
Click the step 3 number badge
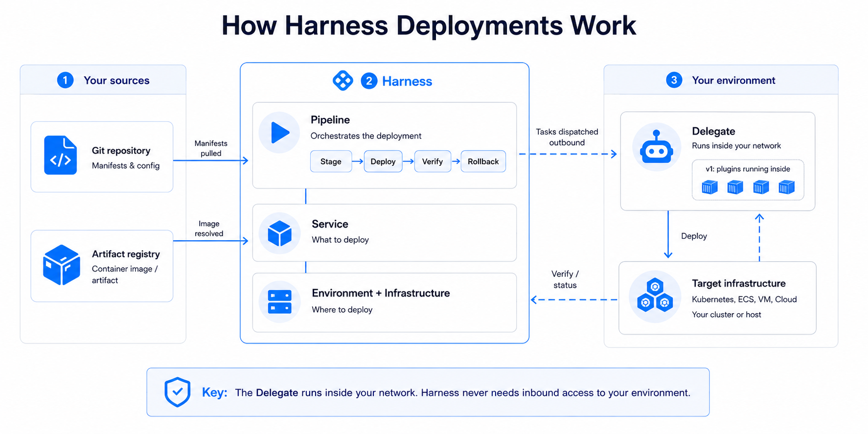point(674,80)
